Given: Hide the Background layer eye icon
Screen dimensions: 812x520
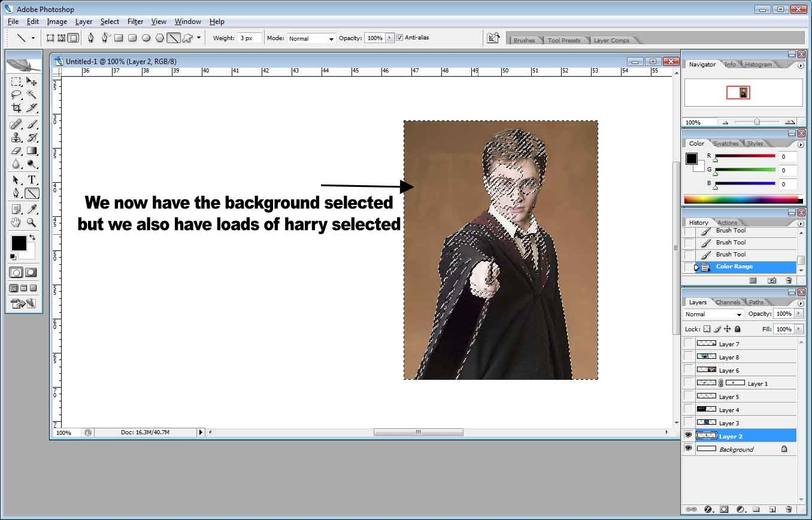Looking at the screenshot, I should click(689, 449).
